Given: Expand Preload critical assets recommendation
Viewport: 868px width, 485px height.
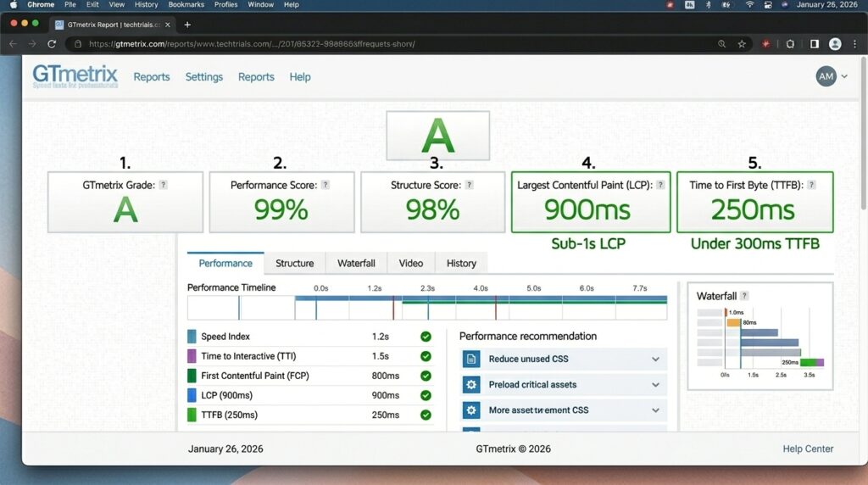Looking at the screenshot, I should pyautogui.click(x=655, y=385).
